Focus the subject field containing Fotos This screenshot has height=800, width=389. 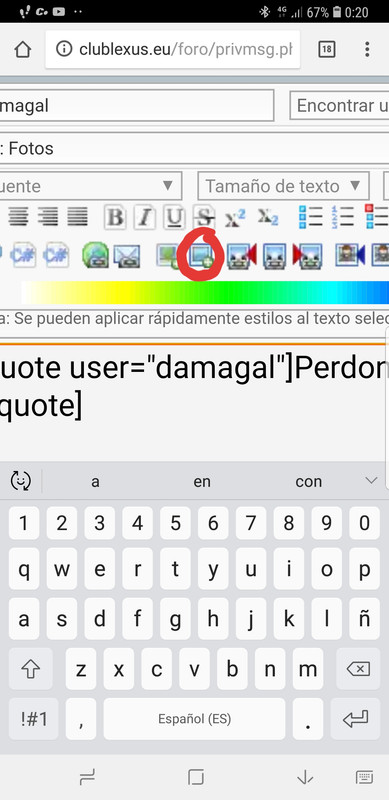(x=194, y=149)
